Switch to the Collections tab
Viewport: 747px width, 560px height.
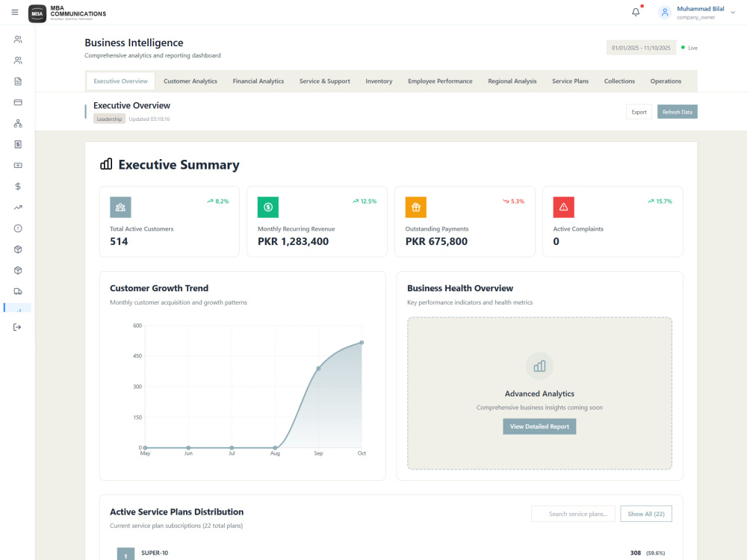click(619, 81)
